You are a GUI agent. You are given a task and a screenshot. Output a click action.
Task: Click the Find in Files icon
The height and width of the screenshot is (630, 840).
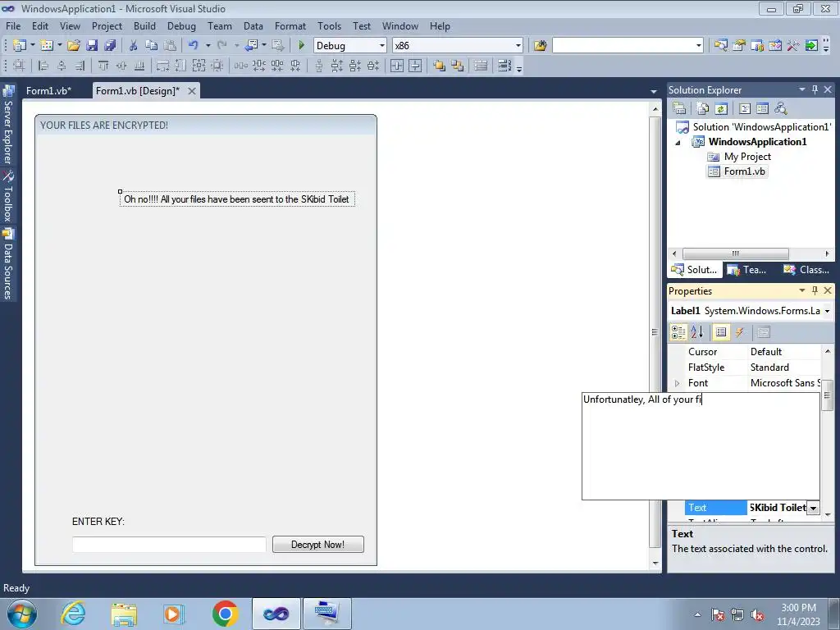pos(540,46)
